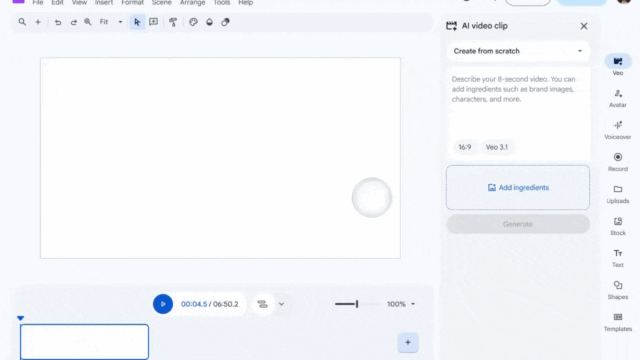Open the theme palette icon

pyautogui.click(x=193, y=22)
